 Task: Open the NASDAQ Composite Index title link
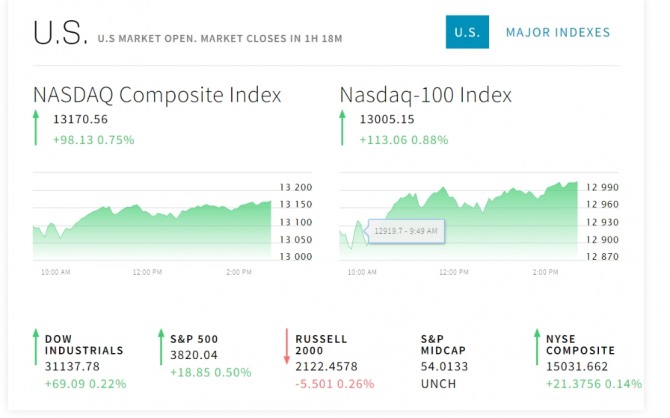pyautogui.click(x=157, y=95)
